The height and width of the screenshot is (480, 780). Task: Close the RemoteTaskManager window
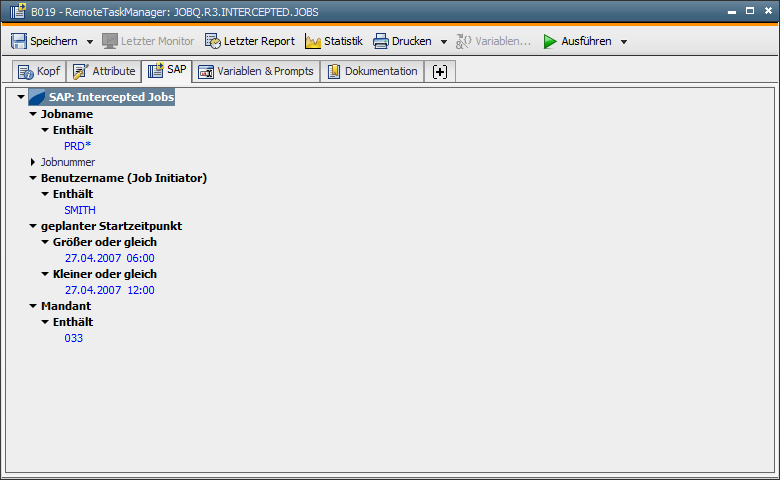click(x=768, y=10)
